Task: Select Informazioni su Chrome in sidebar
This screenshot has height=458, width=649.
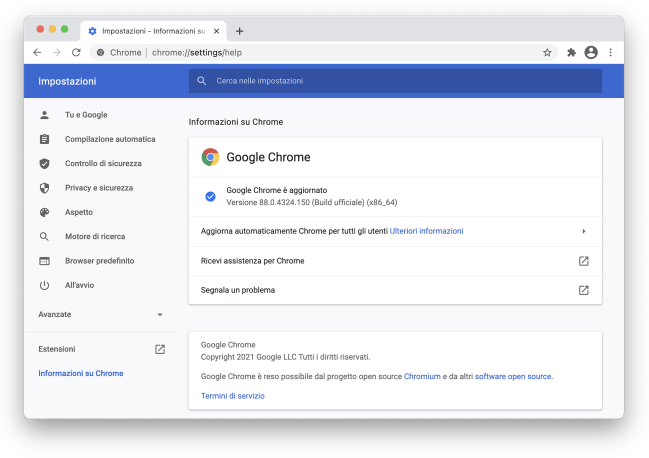Action: point(81,373)
